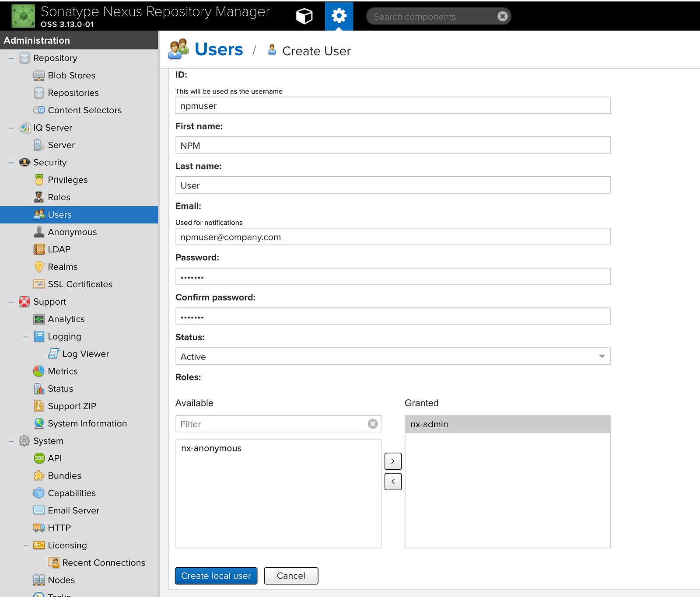Click the Administration gear icon
The width and height of the screenshot is (700, 597).
click(339, 16)
